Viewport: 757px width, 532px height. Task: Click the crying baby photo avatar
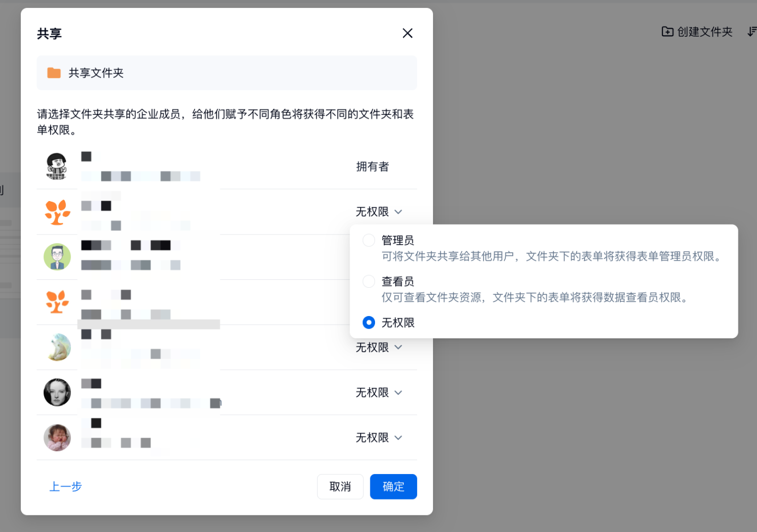(x=57, y=438)
